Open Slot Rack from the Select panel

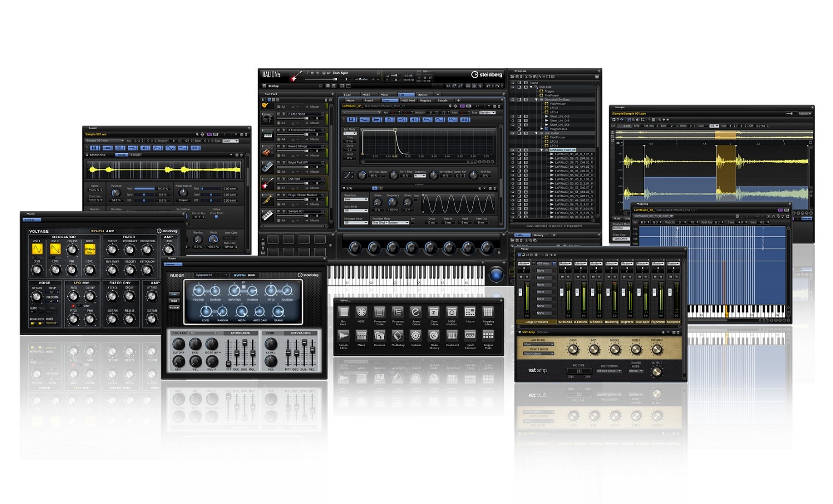click(343, 312)
